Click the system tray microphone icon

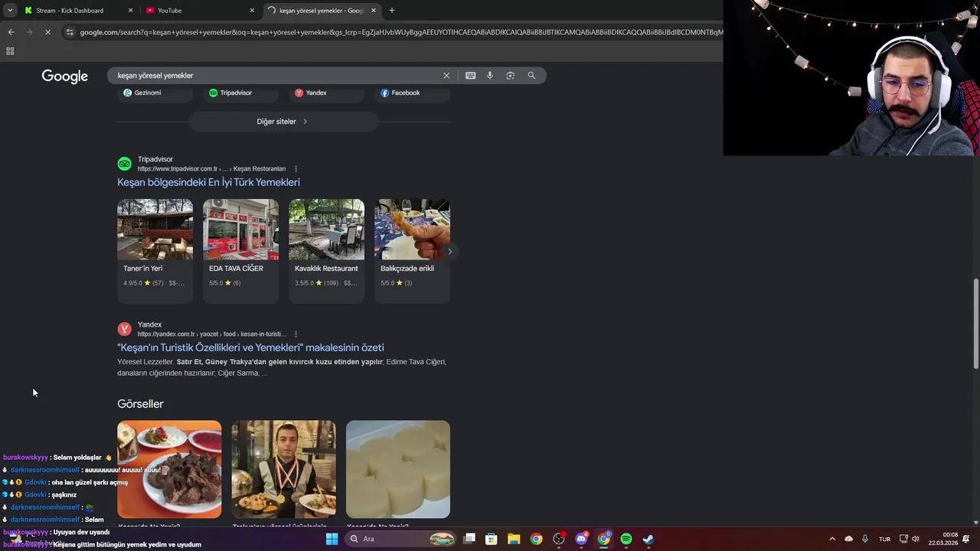pos(865,539)
